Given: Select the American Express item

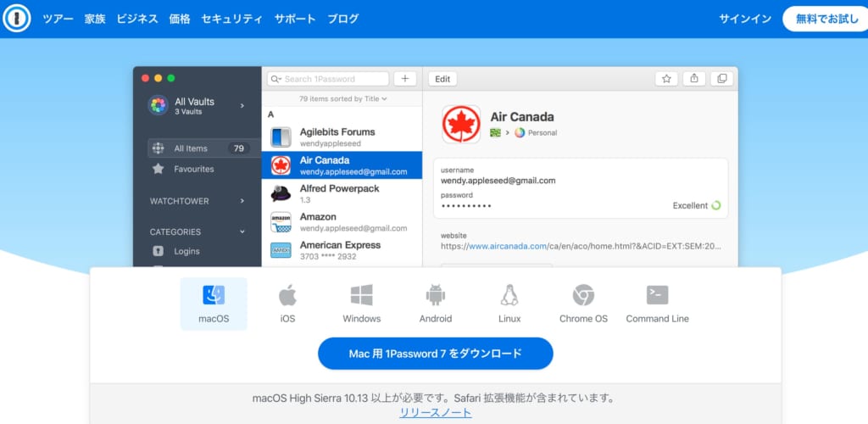Looking at the screenshot, I should pos(342,249).
